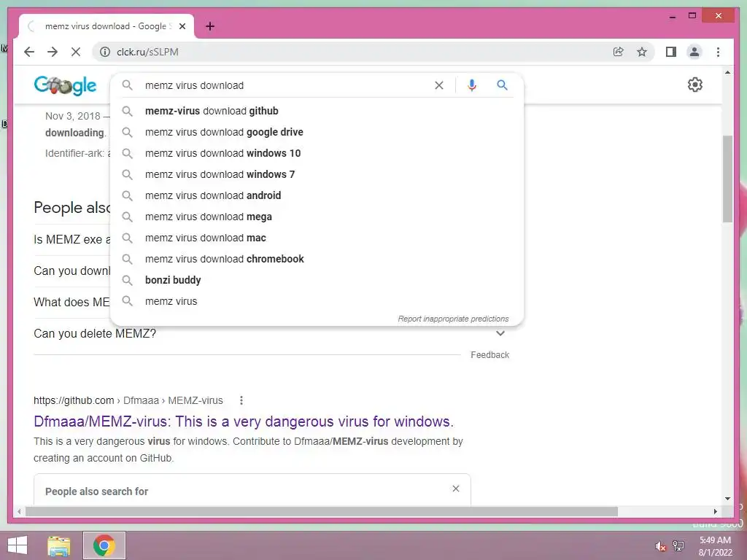747x560 pixels.
Task: Click the Feedback link
Action: point(489,355)
